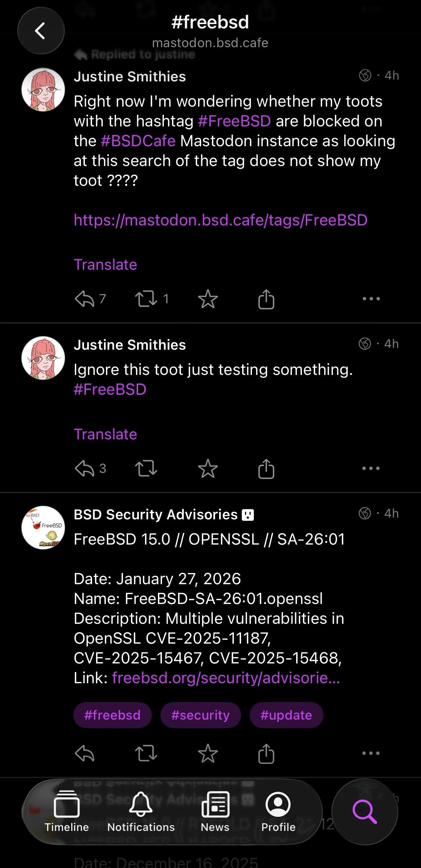Viewport: 421px width, 868px height.
Task: Select the #security hashtag pill
Action: tap(200, 715)
